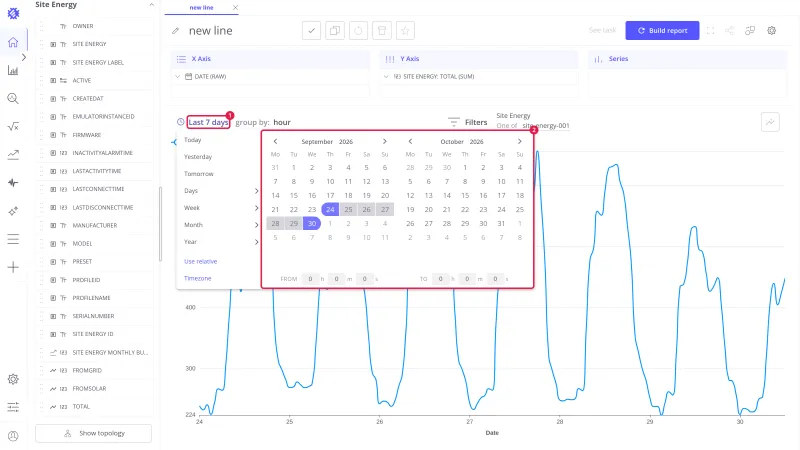Viewport: 800px width, 450px height.
Task: Open the trend line icon in sidebar
Action: point(13,155)
